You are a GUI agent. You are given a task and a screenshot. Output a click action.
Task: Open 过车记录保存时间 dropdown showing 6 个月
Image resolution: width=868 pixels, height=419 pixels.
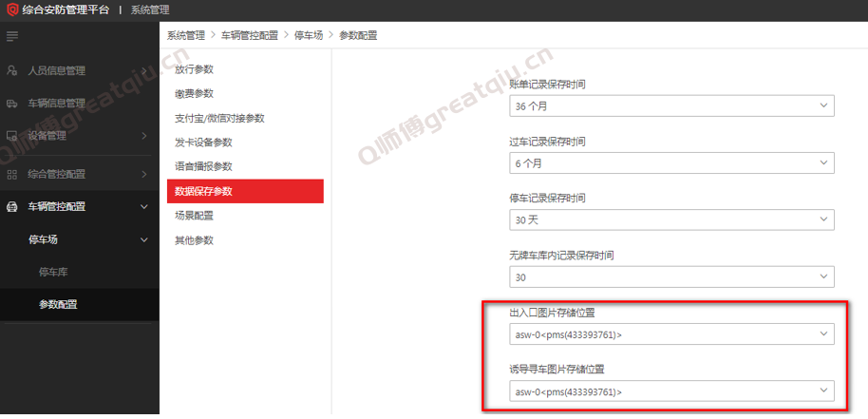671,163
